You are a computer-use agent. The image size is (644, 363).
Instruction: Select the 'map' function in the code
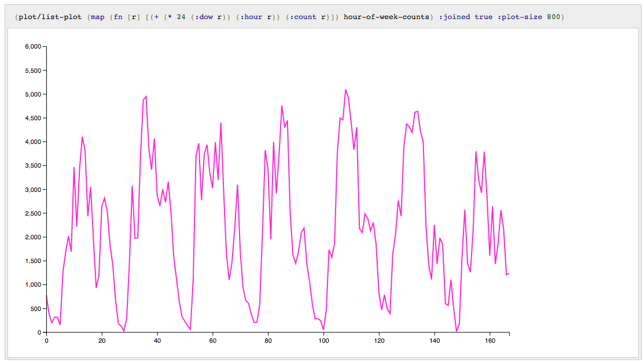pos(98,17)
